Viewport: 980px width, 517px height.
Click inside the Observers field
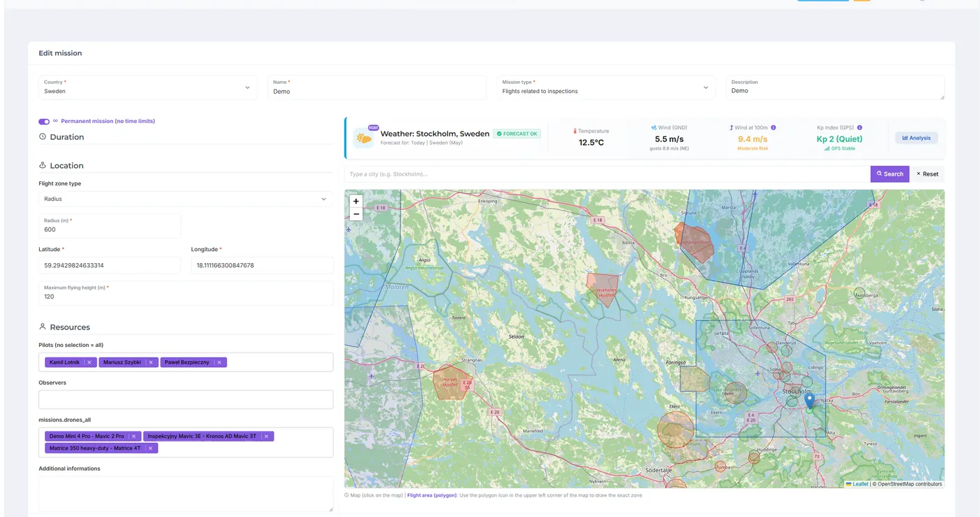(185, 399)
